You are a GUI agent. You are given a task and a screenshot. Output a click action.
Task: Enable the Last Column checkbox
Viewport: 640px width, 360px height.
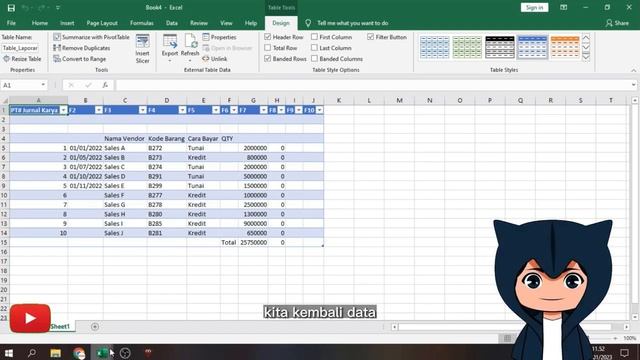point(314,48)
